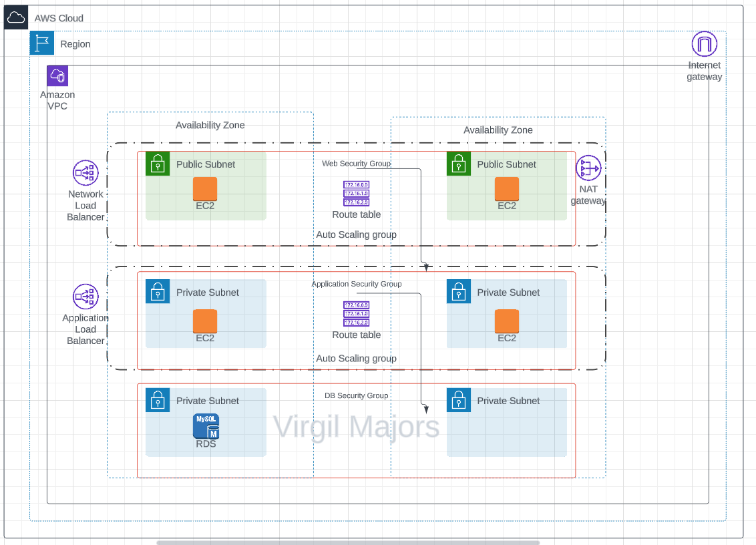This screenshot has width=756, height=545.
Task: Click the Network Load Balancer icon
Action: click(x=85, y=173)
